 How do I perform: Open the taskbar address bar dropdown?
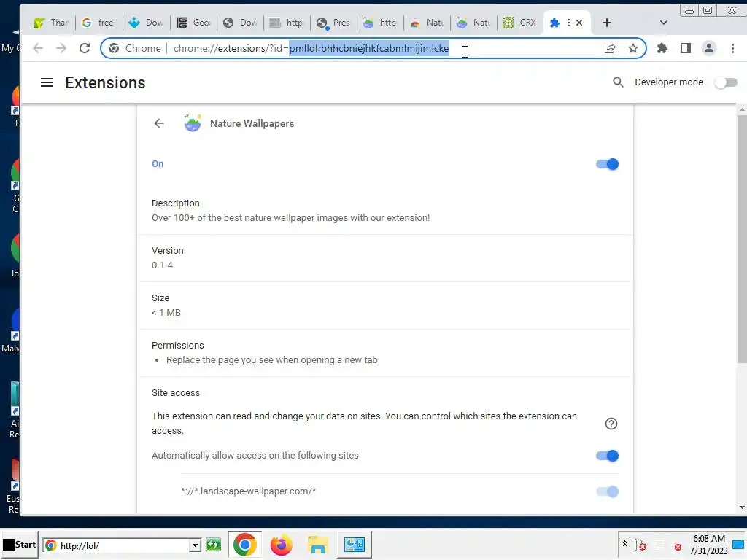195,545
